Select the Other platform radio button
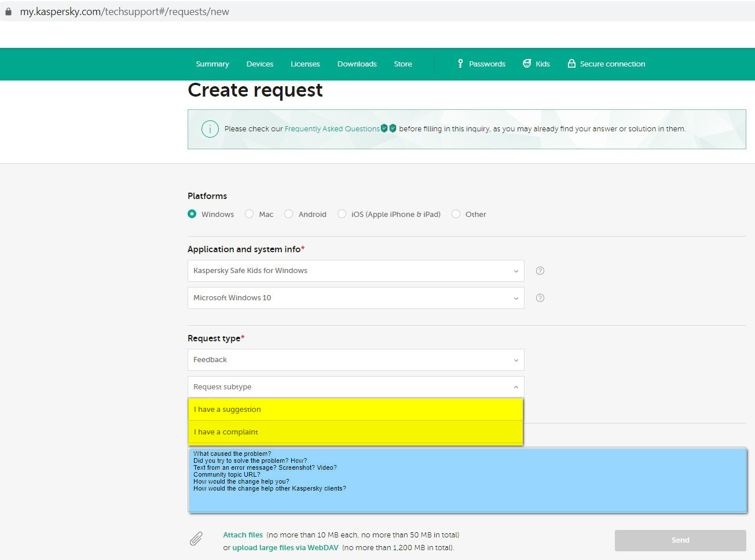The height and width of the screenshot is (560, 755). coord(456,214)
